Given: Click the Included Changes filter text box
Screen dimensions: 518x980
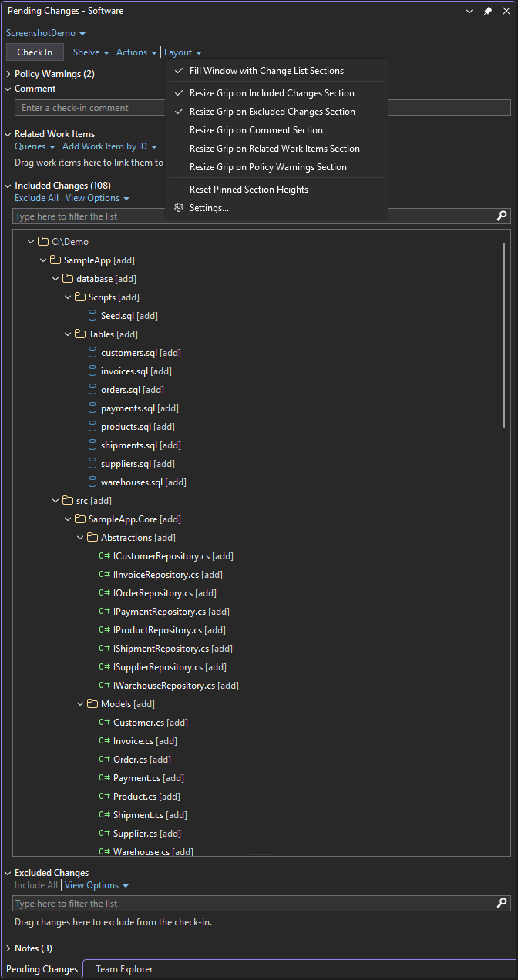Looking at the screenshot, I should pos(254,216).
